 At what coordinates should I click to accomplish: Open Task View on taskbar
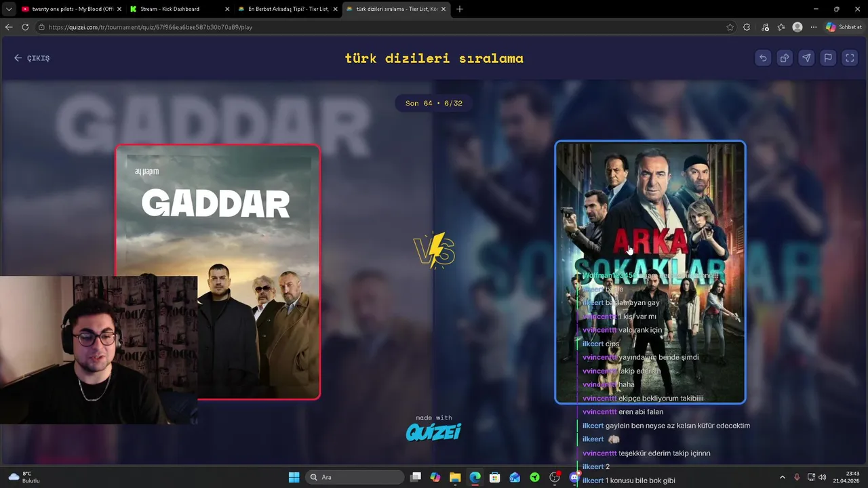click(x=416, y=477)
